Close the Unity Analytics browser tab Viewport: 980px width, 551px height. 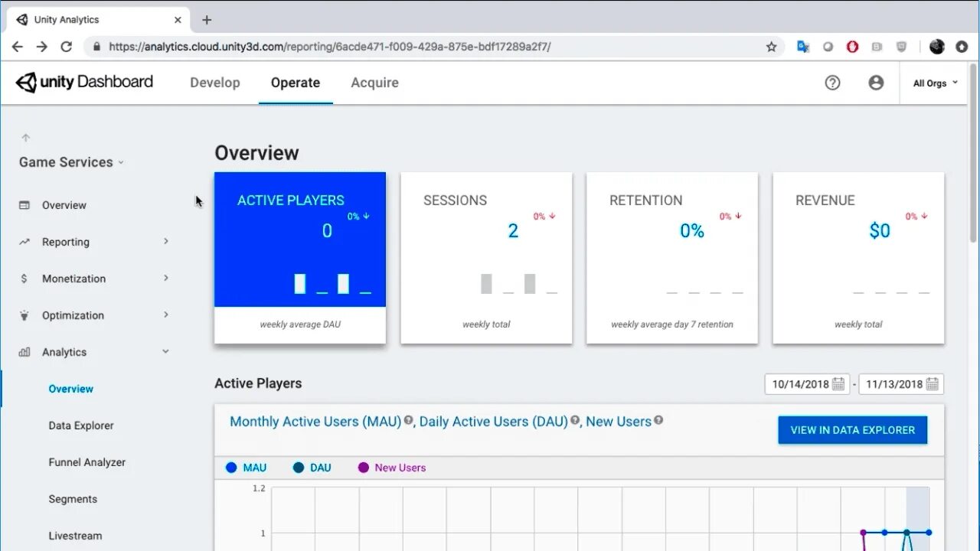coord(178,20)
